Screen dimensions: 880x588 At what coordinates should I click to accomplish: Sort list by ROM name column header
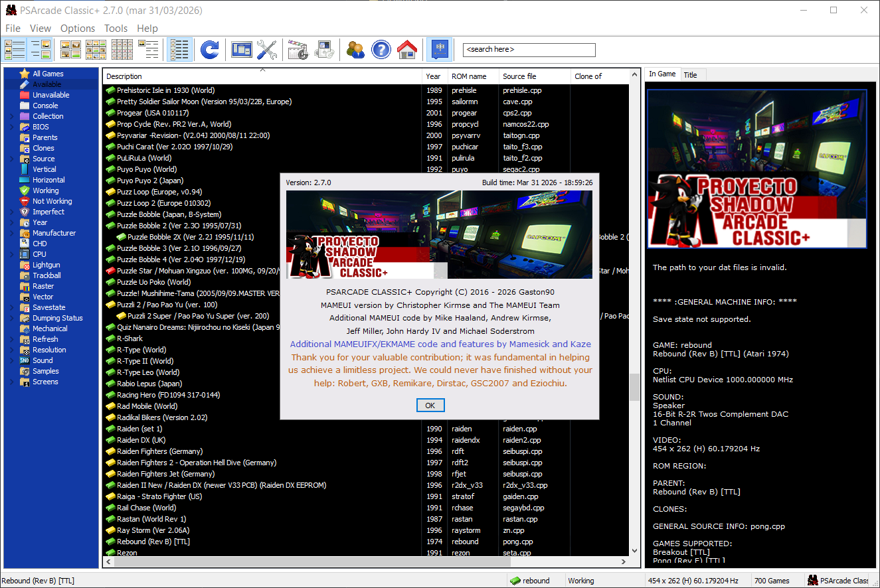point(472,76)
